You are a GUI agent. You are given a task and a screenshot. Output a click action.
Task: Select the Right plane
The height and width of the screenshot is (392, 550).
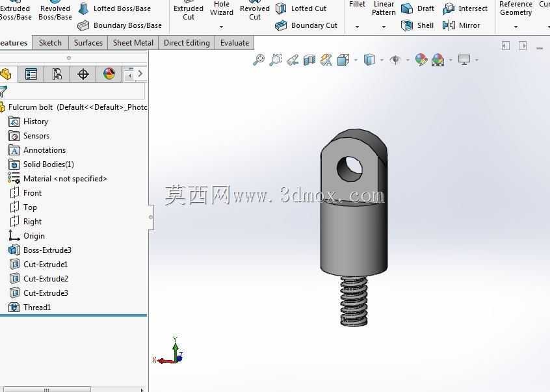point(25,222)
